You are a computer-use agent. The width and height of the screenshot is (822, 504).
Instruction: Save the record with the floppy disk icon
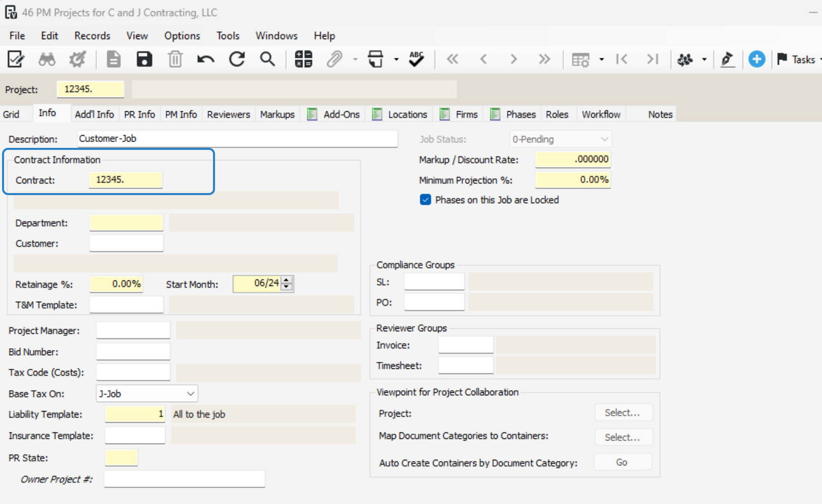[144, 59]
